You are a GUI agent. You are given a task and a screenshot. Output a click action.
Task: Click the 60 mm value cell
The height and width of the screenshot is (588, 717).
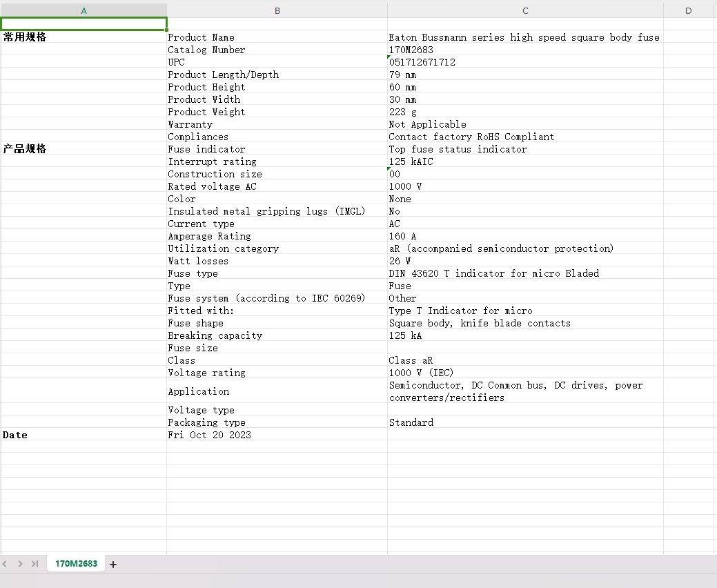525,86
